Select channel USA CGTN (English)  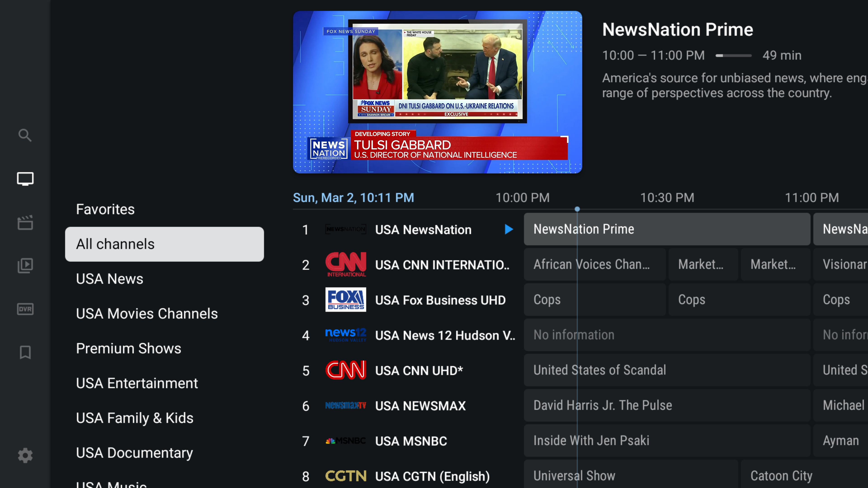[x=432, y=476]
